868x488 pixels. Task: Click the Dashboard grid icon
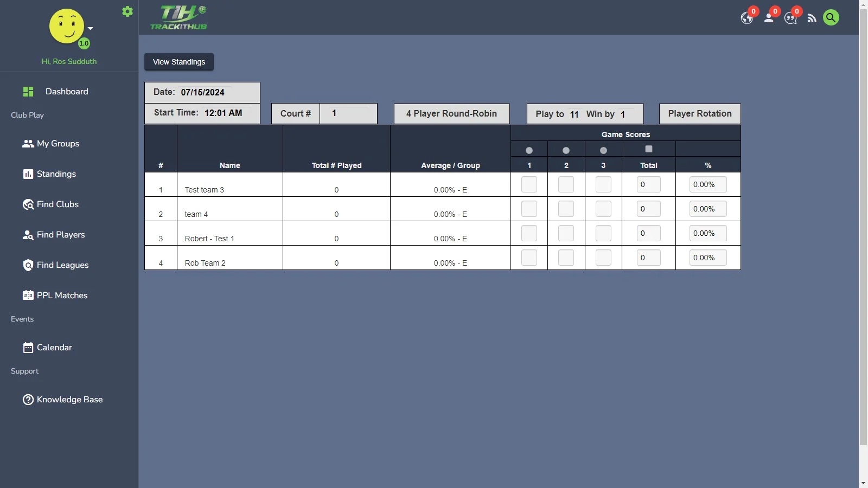tap(28, 92)
